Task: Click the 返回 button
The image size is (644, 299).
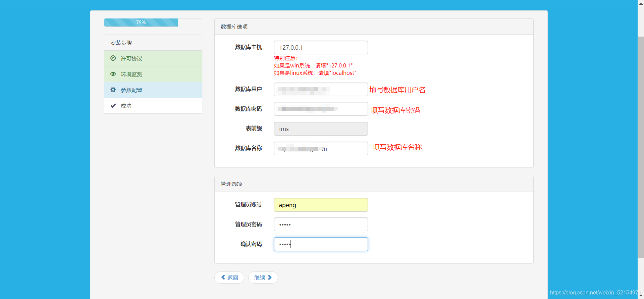Action: pyautogui.click(x=229, y=278)
